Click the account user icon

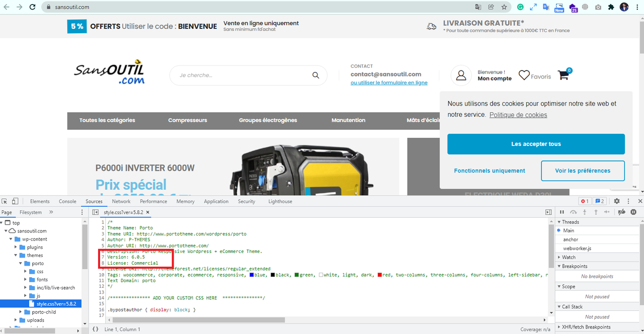tap(461, 75)
